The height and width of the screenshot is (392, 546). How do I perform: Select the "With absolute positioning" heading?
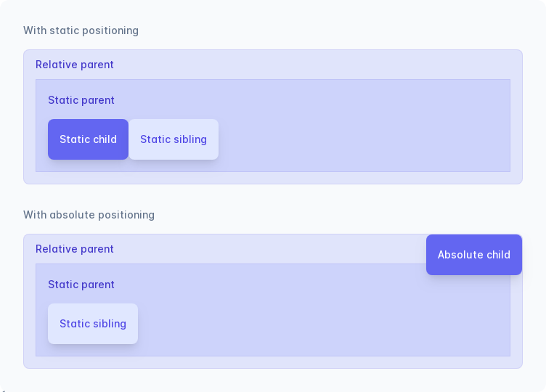click(x=89, y=215)
